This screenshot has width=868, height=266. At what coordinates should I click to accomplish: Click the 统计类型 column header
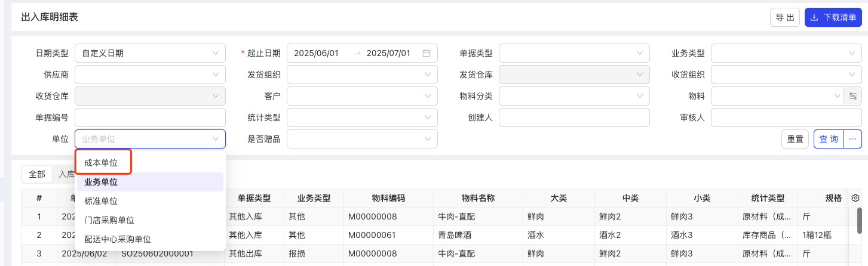click(x=768, y=199)
